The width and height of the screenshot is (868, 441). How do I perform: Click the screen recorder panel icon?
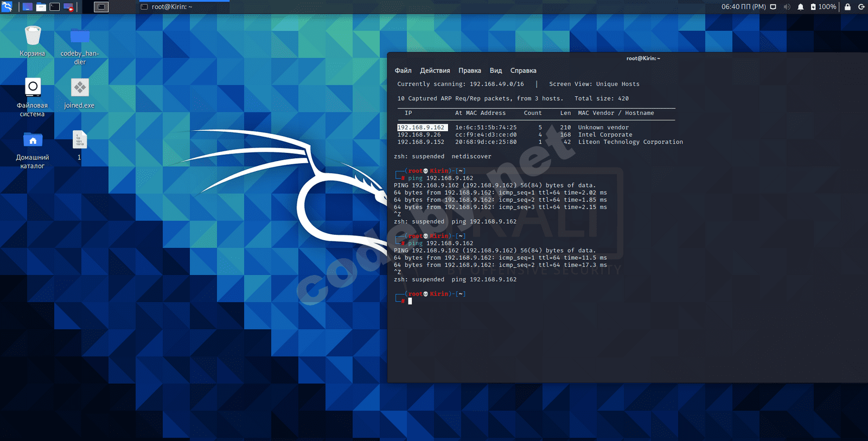point(68,7)
